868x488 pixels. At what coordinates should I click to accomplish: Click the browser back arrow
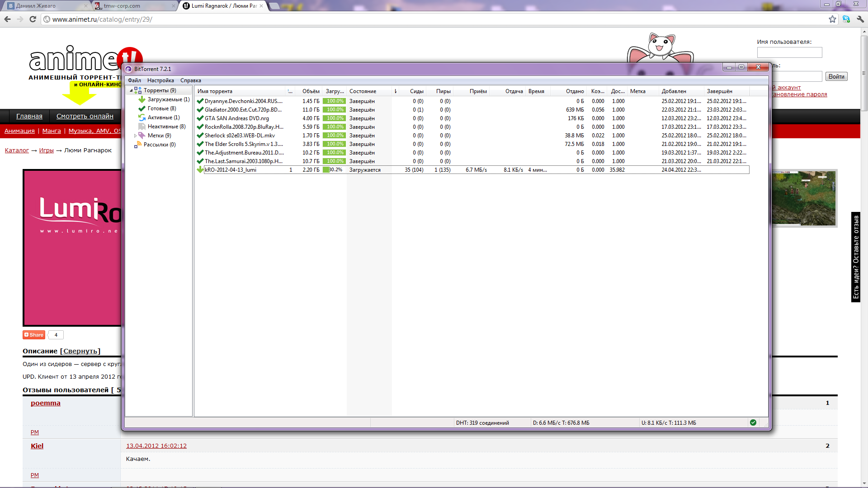click(x=7, y=19)
